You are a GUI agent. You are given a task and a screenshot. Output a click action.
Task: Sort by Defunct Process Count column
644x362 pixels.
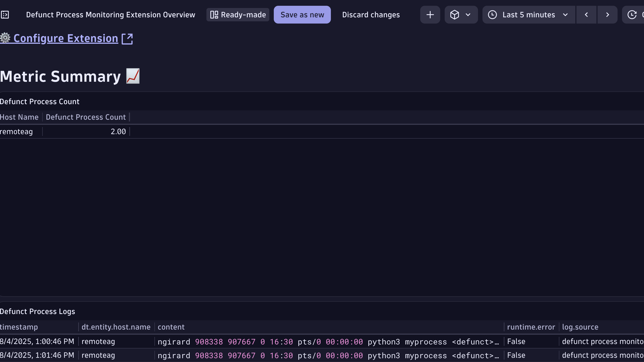[86, 117]
